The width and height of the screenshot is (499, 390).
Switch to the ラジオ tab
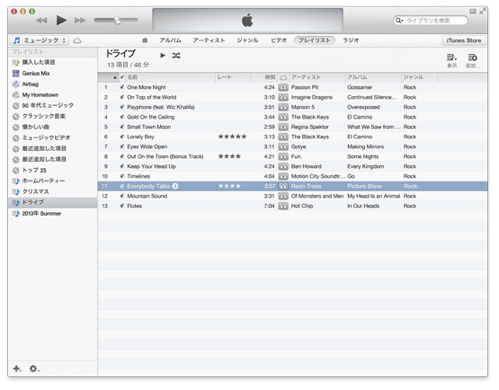click(x=351, y=40)
